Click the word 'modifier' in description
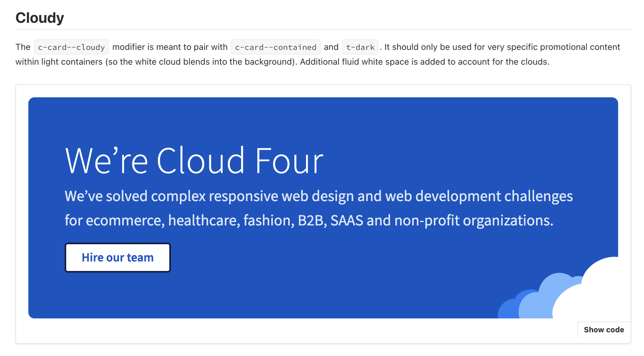Viewport: 644px width, 356px height. tap(129, 47)
